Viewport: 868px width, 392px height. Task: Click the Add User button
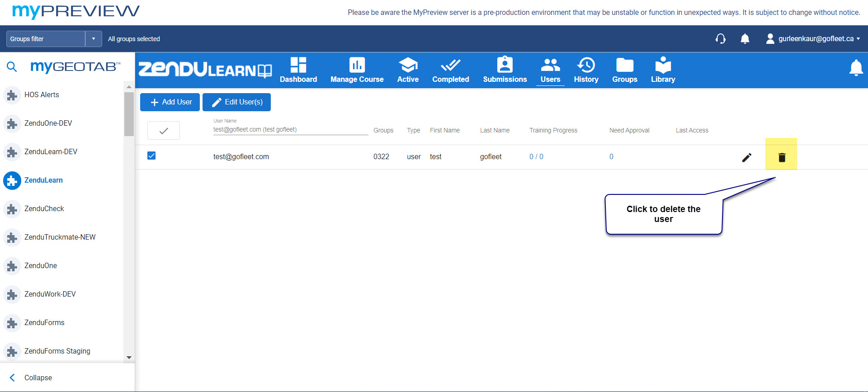pyautogui.click(x=170, y=102)
